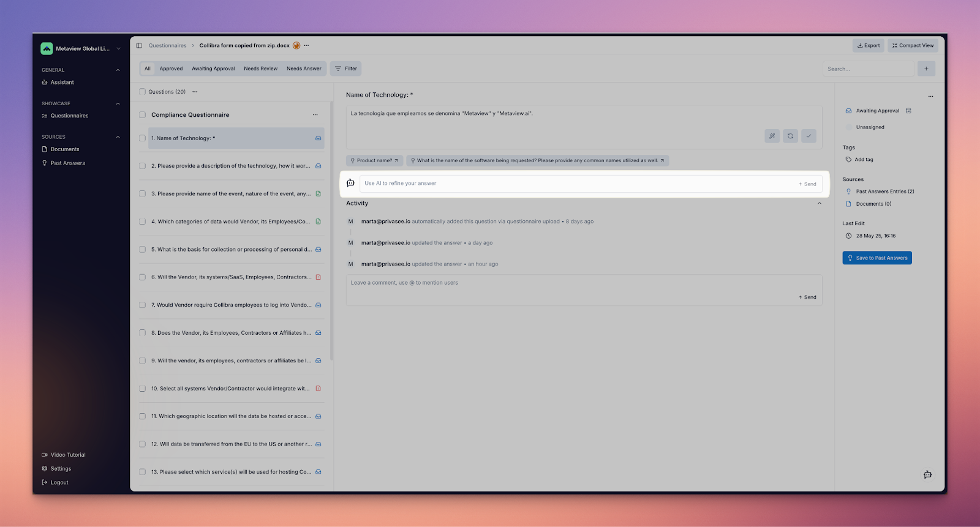Select the Compliance Questionnaire checkbox
This screenshot has width=980, height=527.
(x=142, y=115)
